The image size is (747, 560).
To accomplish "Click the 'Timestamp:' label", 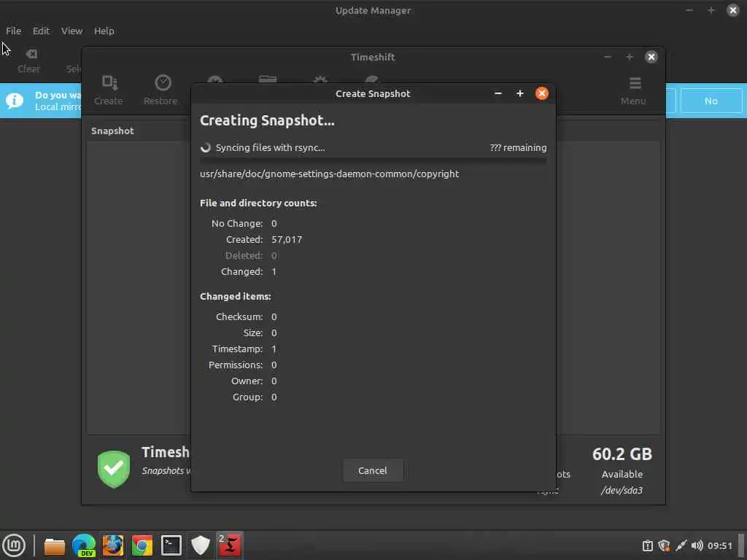I will click(x=238, y=349).
